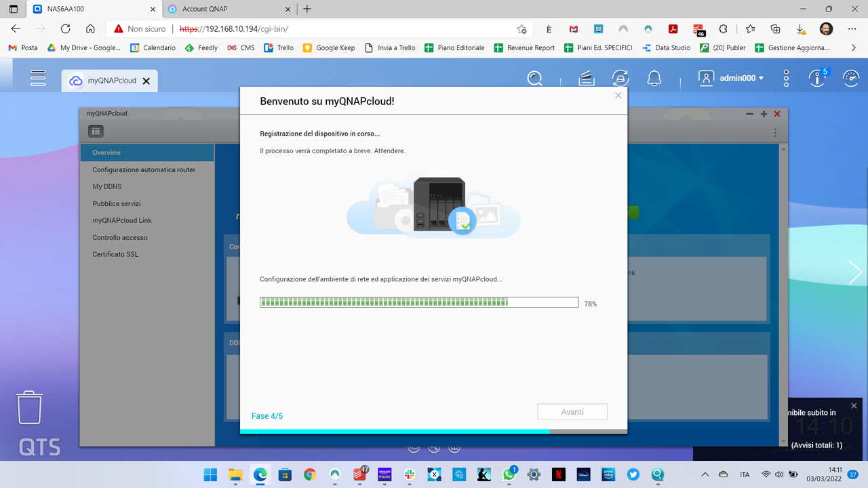Open Netflix from the taskbar
The image size is (868, 488).
point(558,474)
